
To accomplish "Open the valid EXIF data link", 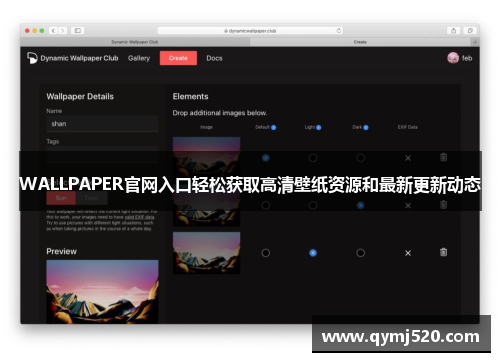I will pos(139,217).
